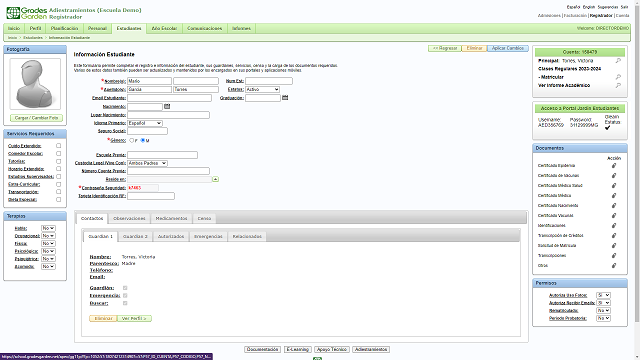Click the Escuela Previa input field
Screen dimensions: 640x360
click(162, 155)
